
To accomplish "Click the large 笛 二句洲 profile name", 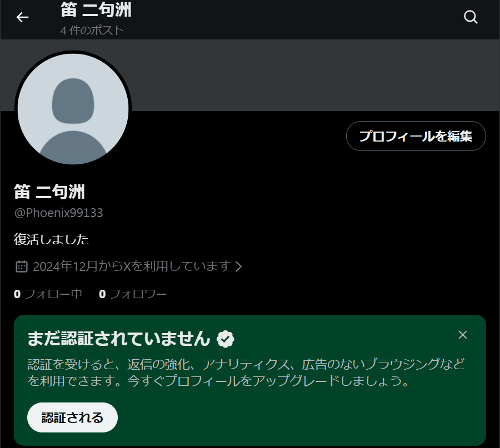I will pos(49,192).
